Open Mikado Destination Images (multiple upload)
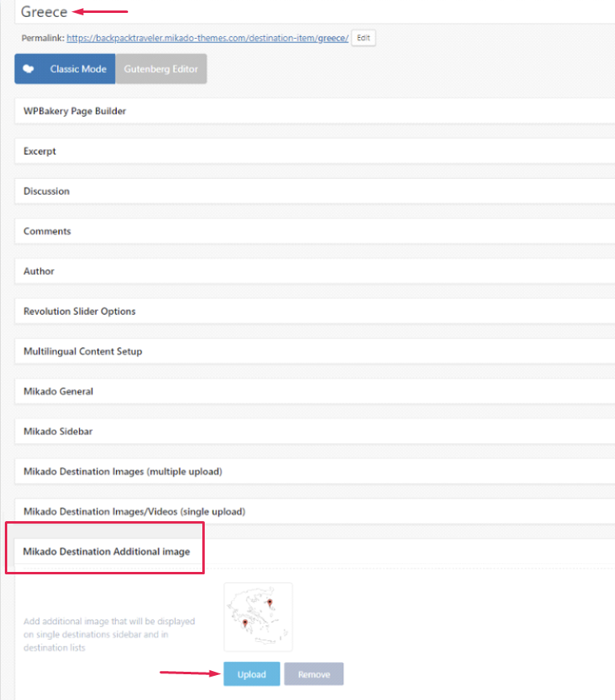The width and height of the screenshot is (615, 700). 123,471
